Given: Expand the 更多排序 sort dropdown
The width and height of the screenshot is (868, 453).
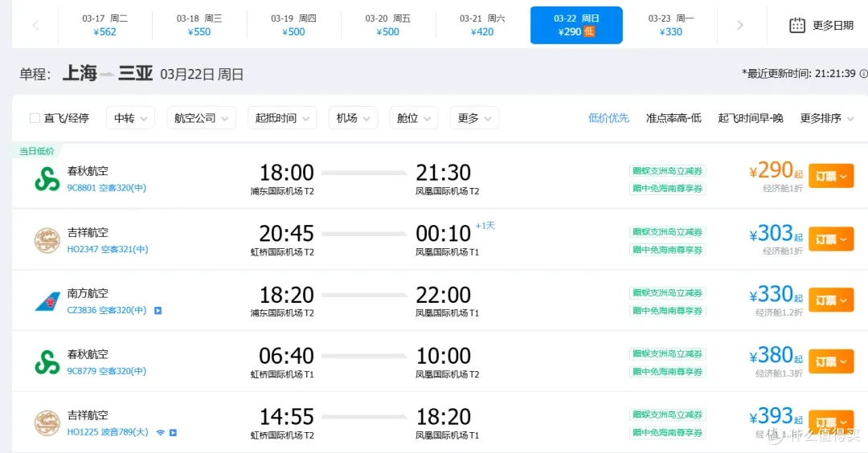Looking at the screenshot, I should tap(827, 118).
